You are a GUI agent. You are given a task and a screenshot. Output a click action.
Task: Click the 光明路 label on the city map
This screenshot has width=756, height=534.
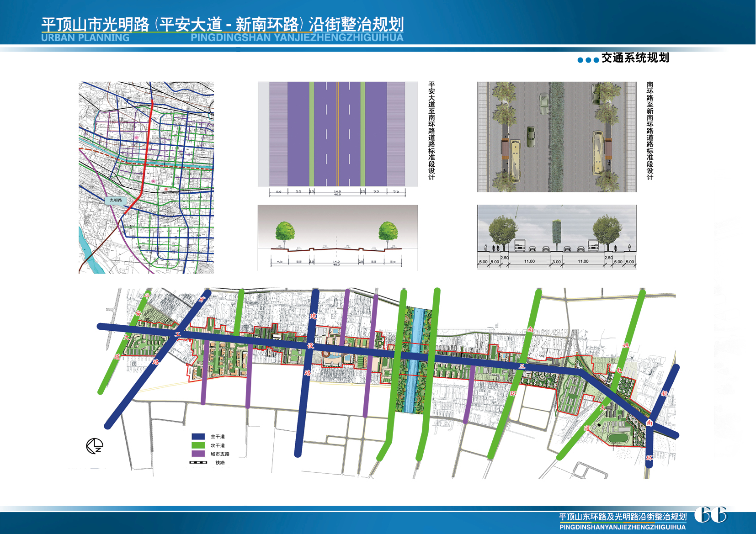click(x=116, y=200)
